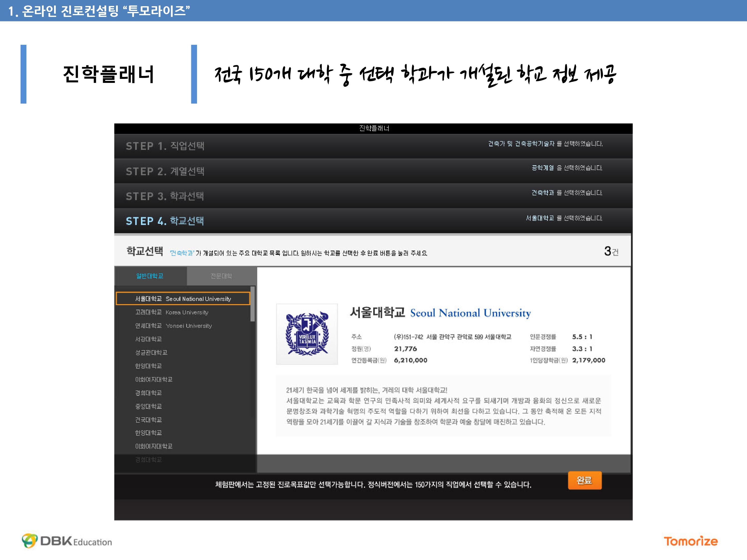Image resolution: width=747 pixels, height=560 pixels.
Task: Click 서울대학교 를 선택하였습니다 status text
Action: [x=564, y=218]
